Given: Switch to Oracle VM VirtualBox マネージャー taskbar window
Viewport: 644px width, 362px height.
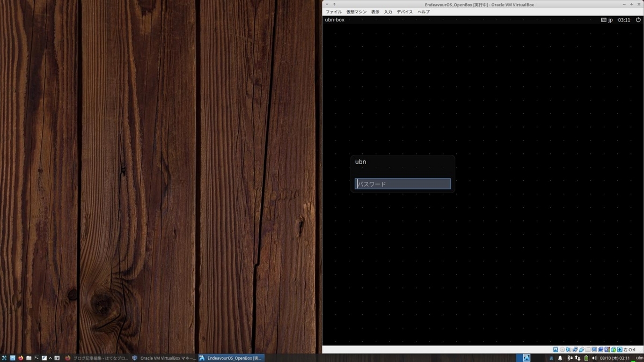Looking at the screenshot, I should click(164, 358).
